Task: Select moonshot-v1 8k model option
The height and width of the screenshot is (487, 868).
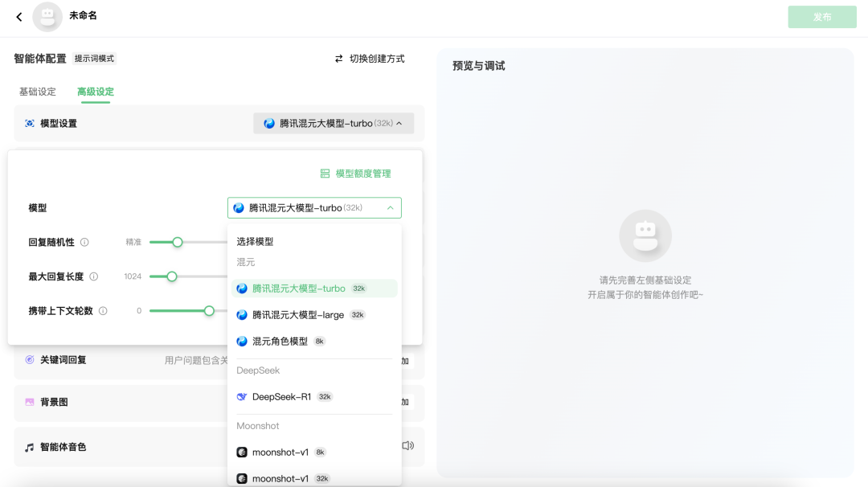Action: pyautogui.click(x=280, y=452)
